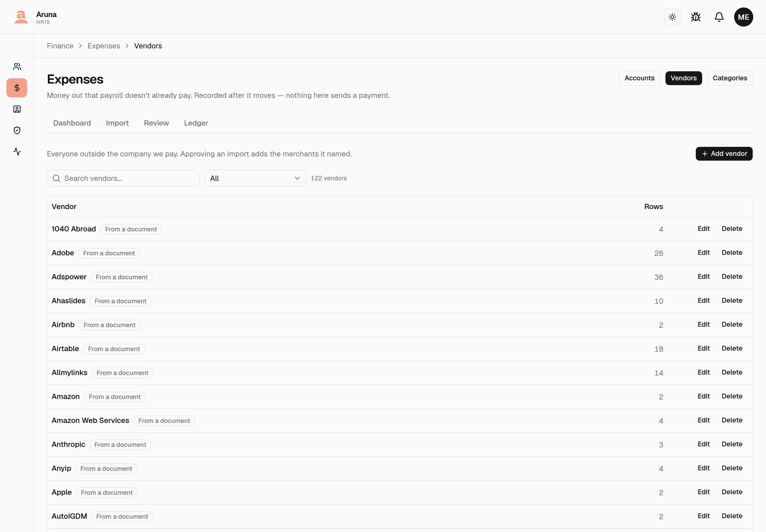This screenshot has width=766, height=532.
Task: Click the Aruna logo icon
Action: coord(21,17)
